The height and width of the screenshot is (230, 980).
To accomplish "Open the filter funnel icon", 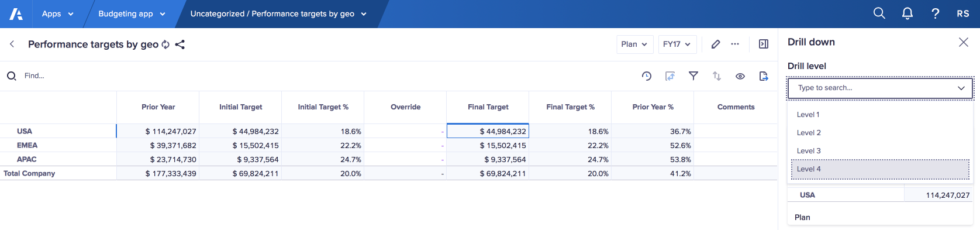I will (693, 76).
